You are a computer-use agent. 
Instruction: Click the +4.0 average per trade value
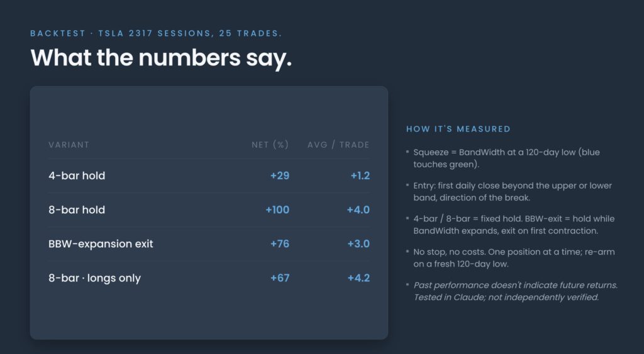[358, 210]
